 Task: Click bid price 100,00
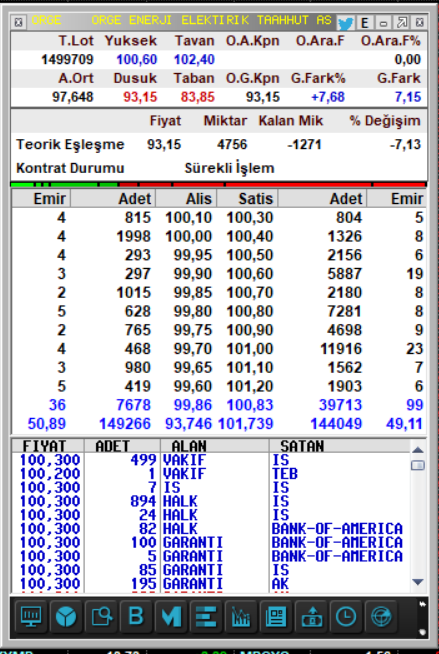pos(189,236)
